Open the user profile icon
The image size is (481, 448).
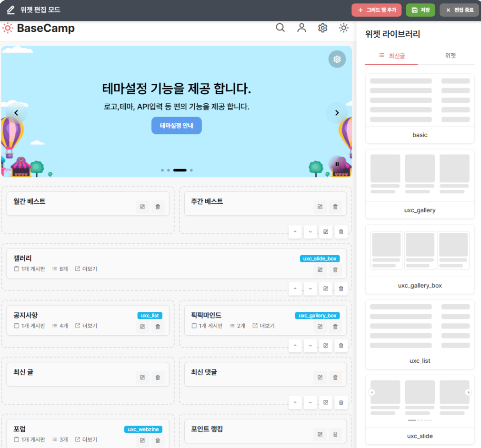(301, 28)
